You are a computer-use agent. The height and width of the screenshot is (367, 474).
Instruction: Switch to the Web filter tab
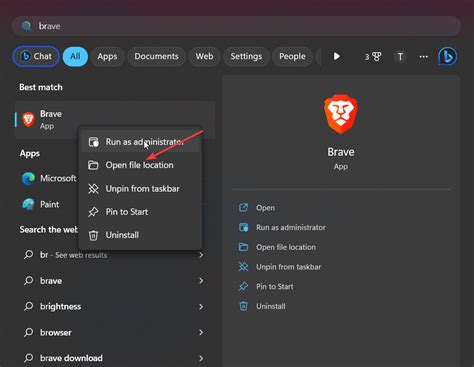tap(204, 56)
